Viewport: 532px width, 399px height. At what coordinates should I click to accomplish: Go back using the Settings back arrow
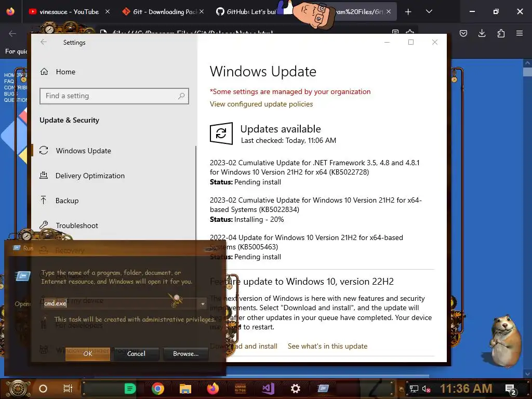coord(44,42)
